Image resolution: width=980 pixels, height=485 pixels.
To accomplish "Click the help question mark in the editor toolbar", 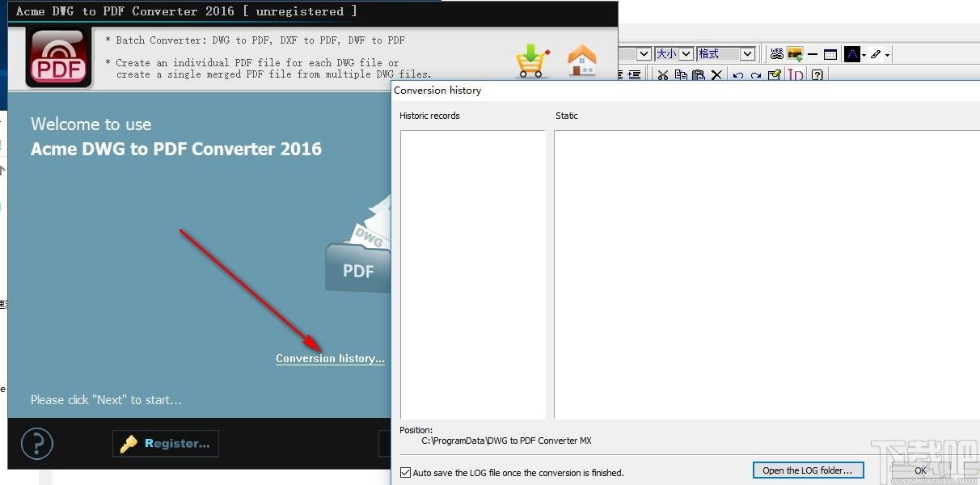I will (x=817, y=75).
